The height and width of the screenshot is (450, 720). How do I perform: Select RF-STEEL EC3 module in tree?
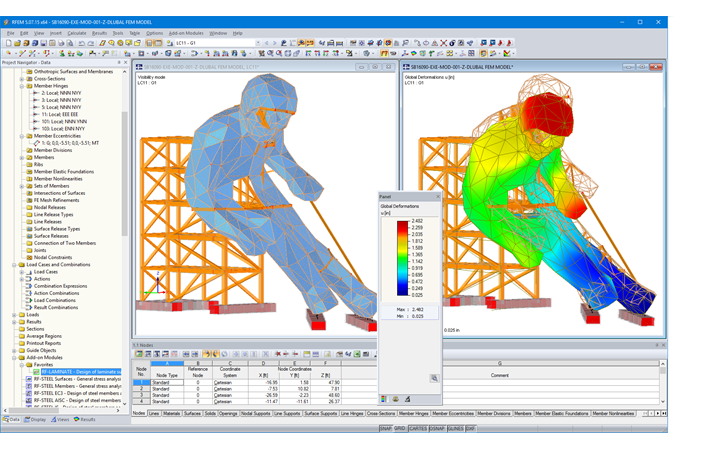pyautogui.click(x=77, y=394)
